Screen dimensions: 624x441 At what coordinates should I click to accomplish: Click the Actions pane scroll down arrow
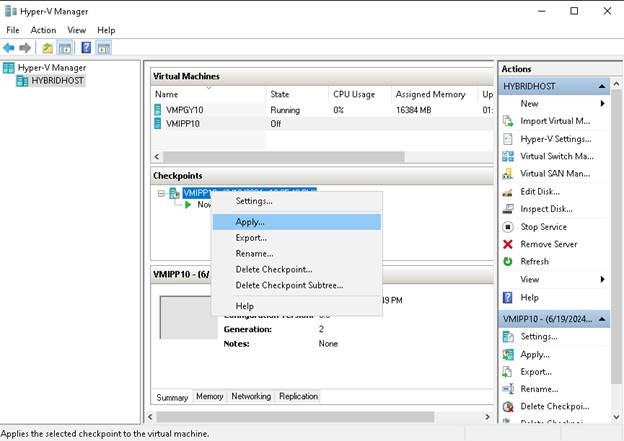[616, 417]
